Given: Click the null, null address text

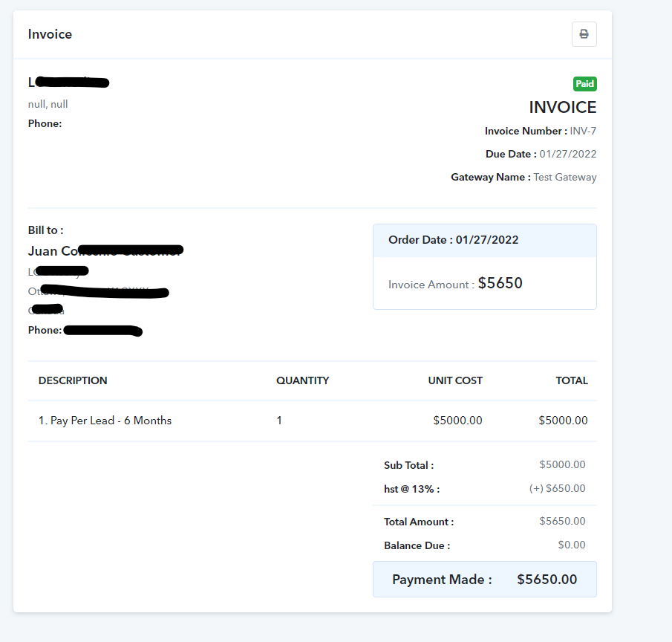Looking at the screenshot, I should 48,104.
